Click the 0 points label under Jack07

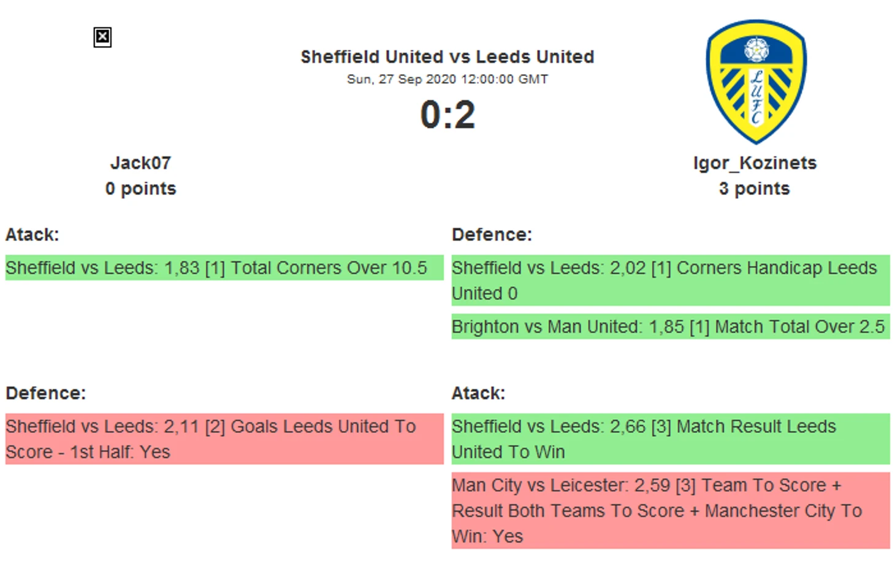coord(140,189)
